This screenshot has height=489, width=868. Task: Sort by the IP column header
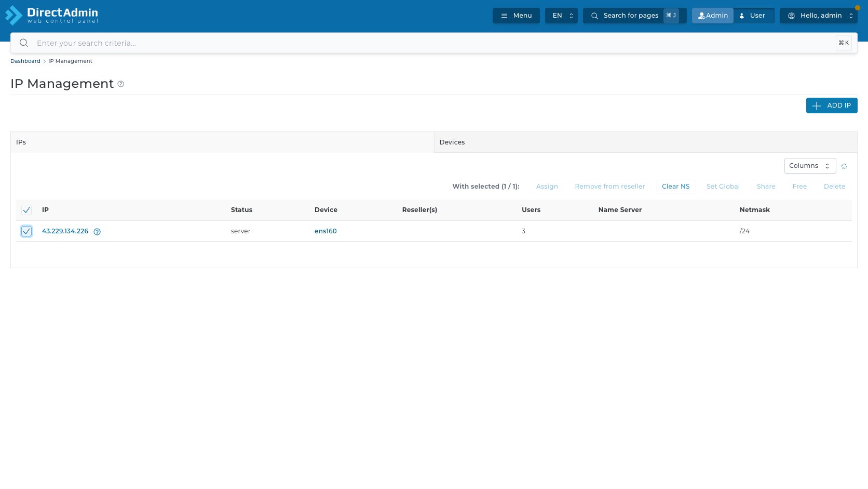(x=45, y=210)
